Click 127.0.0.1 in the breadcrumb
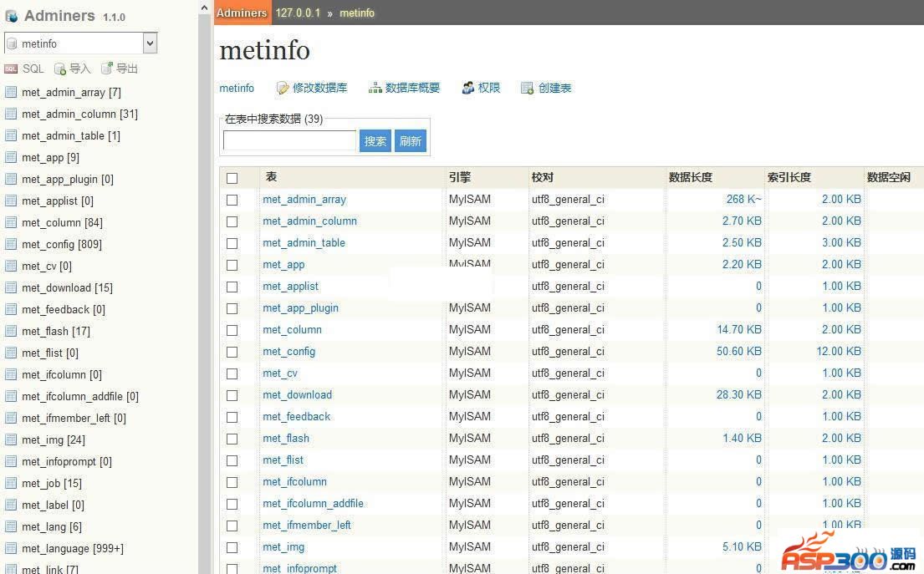The image size is (924, 574). (x=298, y=13)
